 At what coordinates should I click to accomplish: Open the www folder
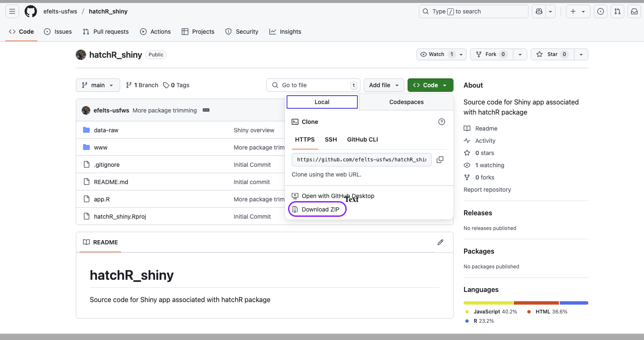pos(101,147)
